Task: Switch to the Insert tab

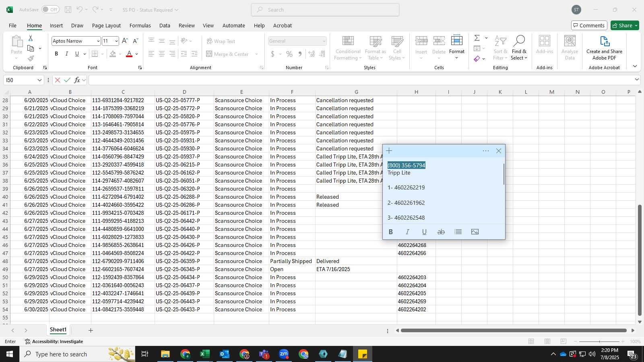Action: pyautogui.click(x=56, y=25)
